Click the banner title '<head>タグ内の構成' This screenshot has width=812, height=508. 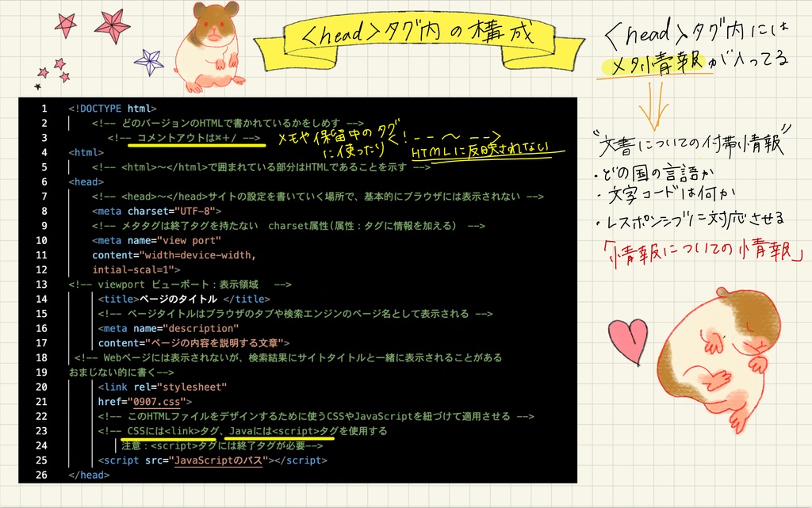[417, 33]
